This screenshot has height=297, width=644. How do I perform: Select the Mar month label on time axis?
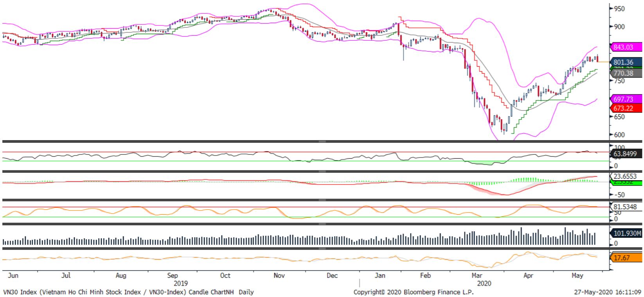pyautogui.click(x=477, y=275)
